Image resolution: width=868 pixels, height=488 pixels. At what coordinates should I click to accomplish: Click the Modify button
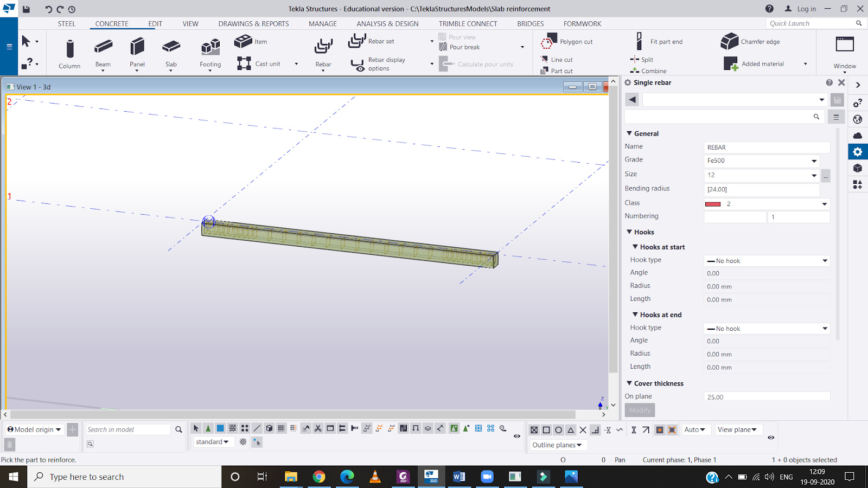click(x=640, y=410)
